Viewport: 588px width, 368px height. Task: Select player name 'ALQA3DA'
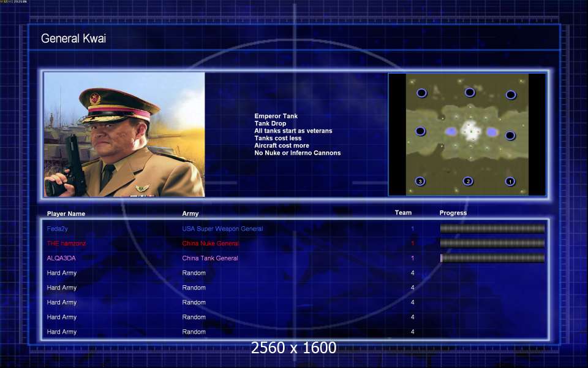click(x=61, y=258)
